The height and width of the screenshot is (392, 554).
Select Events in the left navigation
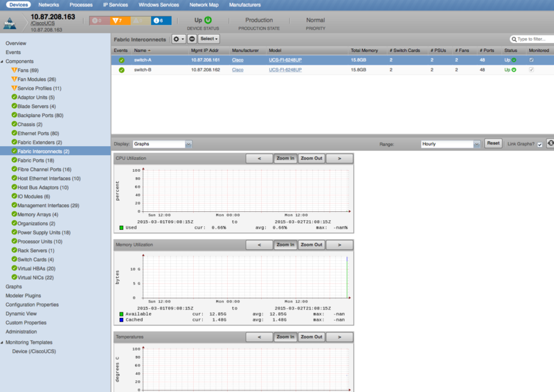(13, 53)
